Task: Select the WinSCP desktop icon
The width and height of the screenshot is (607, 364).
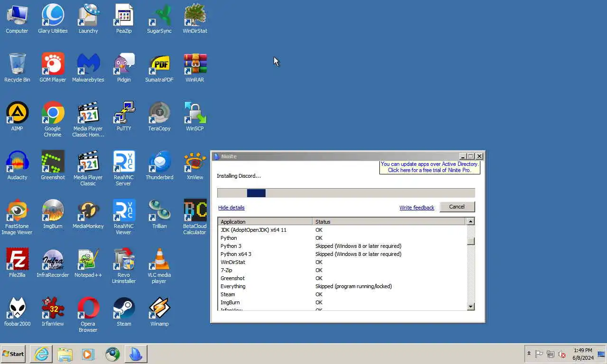Action: click(195, 117)
